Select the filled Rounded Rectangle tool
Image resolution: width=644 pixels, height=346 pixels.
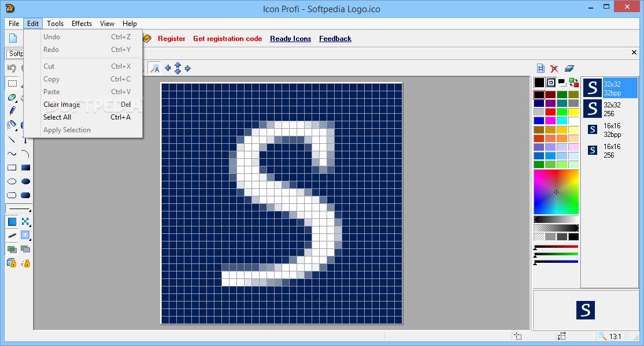coord(25,195)
